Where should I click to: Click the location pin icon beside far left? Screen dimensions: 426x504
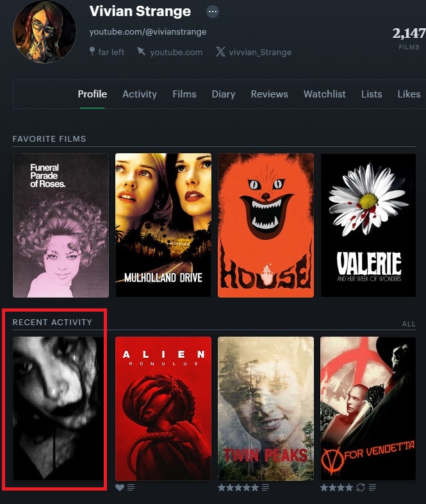click(x=92, y=51)
